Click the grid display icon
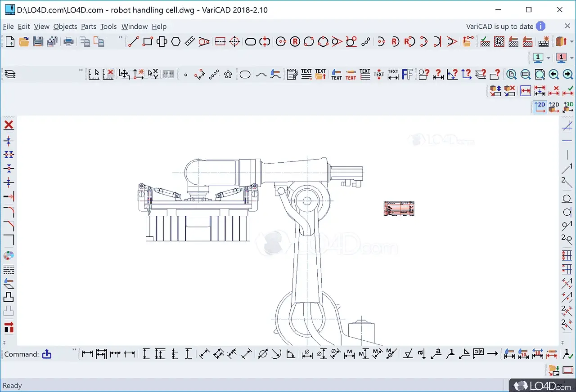Viewport: 576px width, 392px height. 169,74
